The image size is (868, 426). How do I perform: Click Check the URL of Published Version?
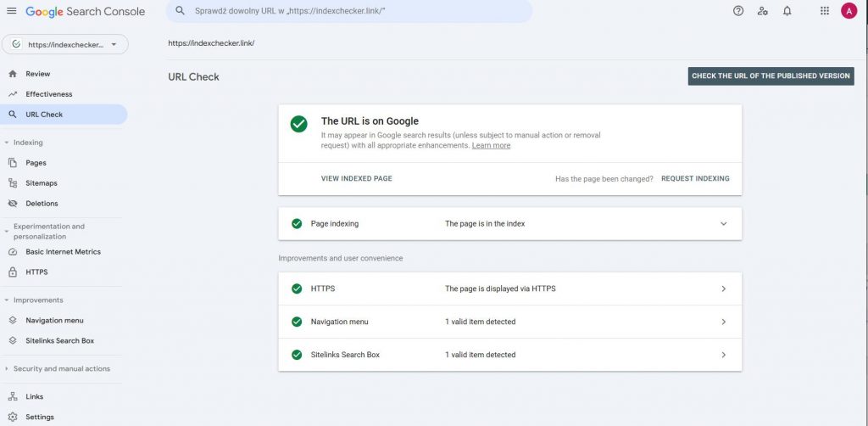click(x=771, y=76)
